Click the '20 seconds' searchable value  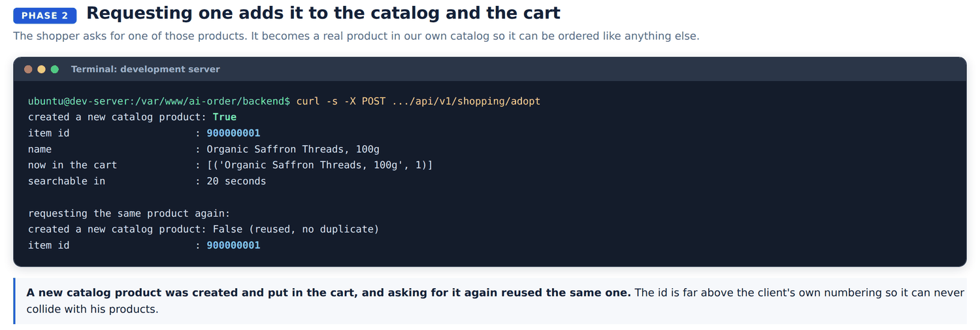click(x=237, y=181)
